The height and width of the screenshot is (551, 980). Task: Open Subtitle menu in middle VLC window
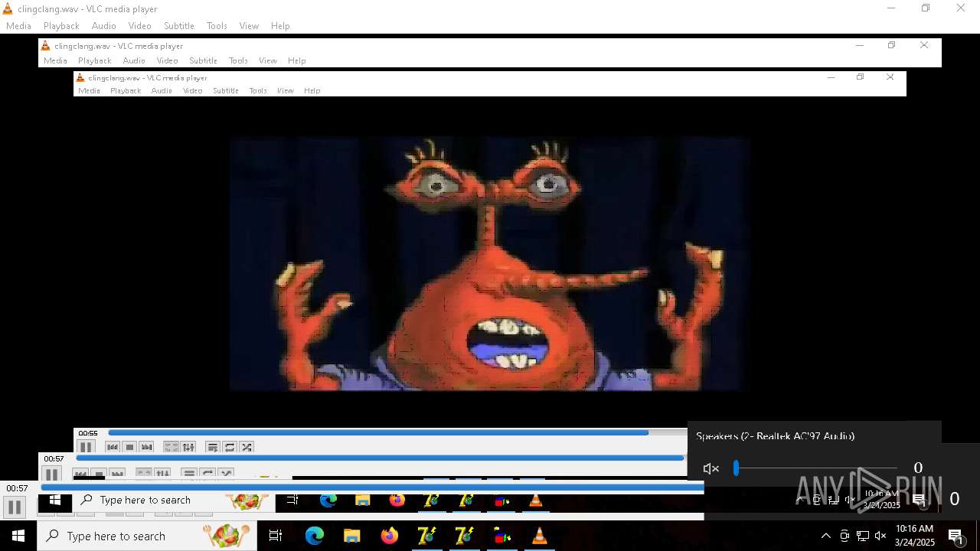204,60
